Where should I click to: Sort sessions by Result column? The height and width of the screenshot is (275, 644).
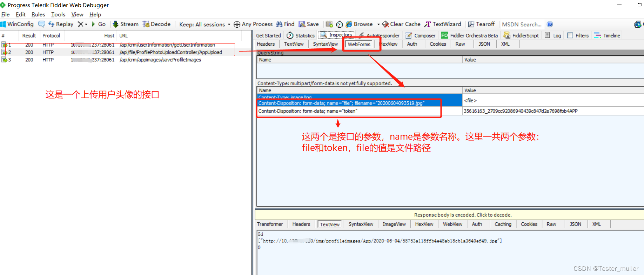29,35
